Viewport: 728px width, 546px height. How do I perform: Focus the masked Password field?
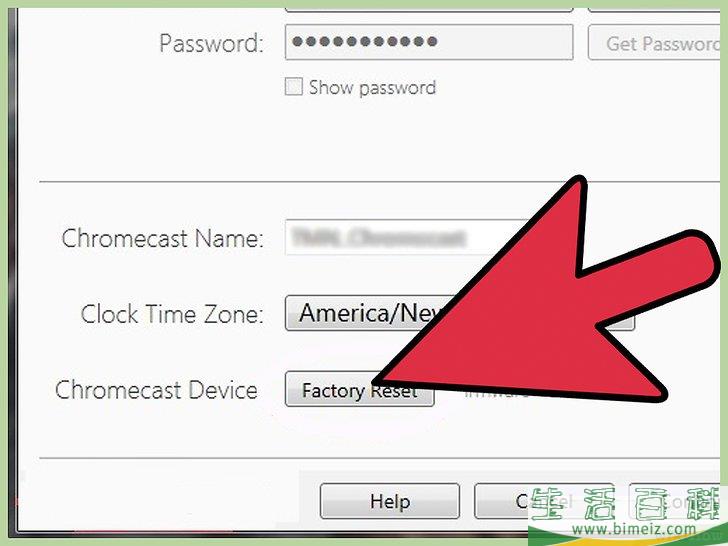pos(429,42)
